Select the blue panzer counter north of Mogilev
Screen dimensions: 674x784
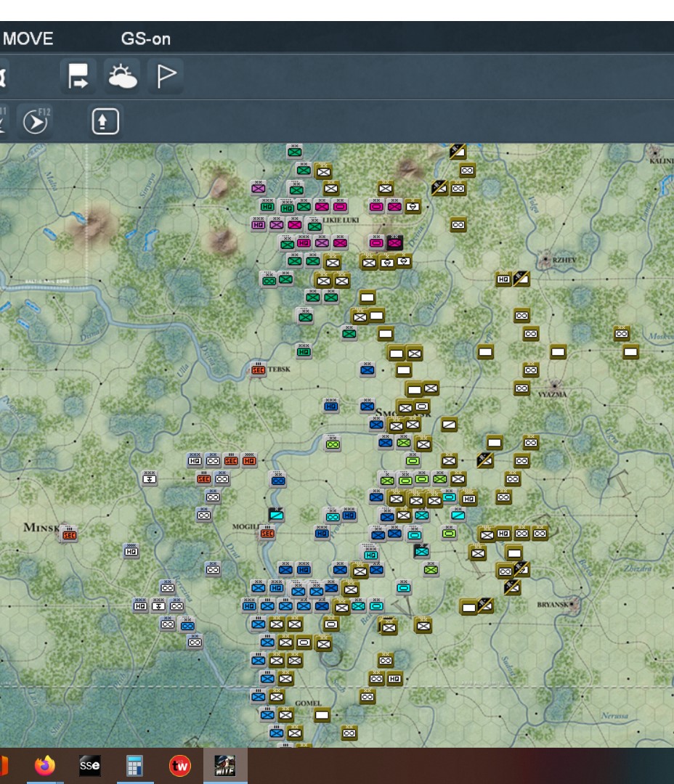point(278,481)
